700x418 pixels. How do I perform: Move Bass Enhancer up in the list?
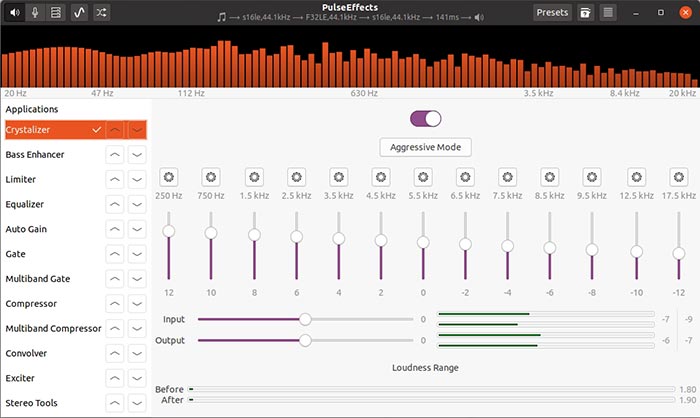pyautogui.click(x=115, y=155)
